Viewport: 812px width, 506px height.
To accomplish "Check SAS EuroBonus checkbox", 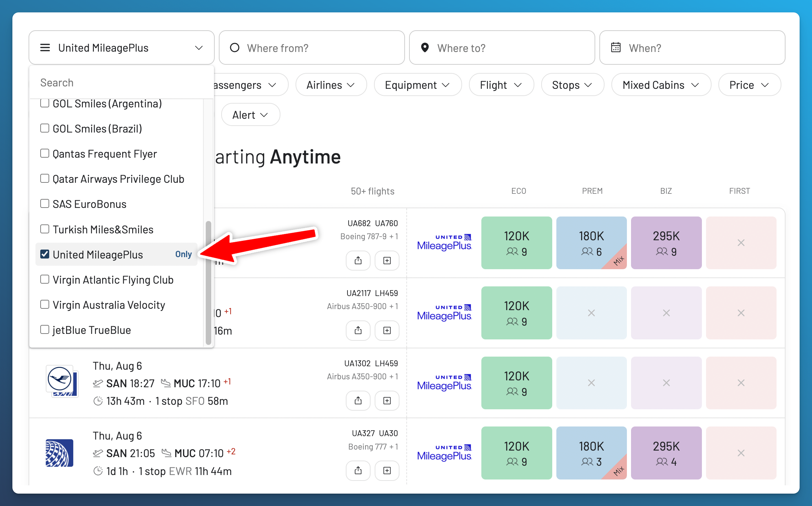I will pos(45,204).
